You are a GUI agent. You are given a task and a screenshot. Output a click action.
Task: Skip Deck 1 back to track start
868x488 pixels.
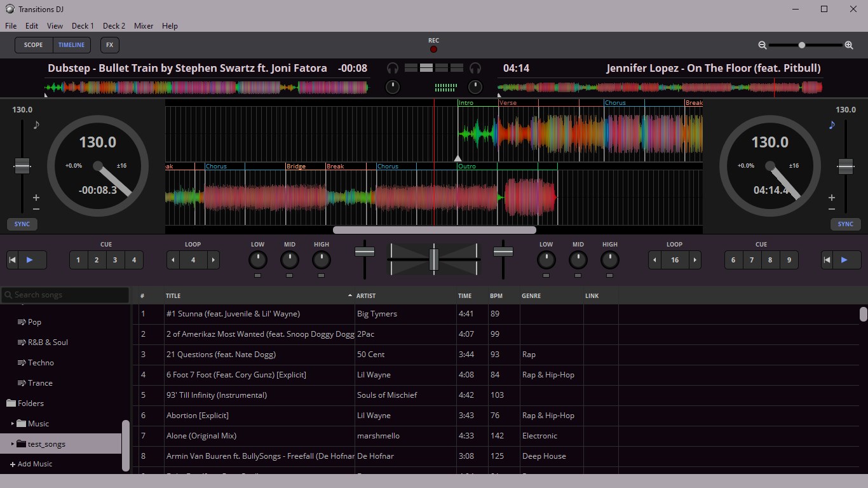tap(11, 259)
